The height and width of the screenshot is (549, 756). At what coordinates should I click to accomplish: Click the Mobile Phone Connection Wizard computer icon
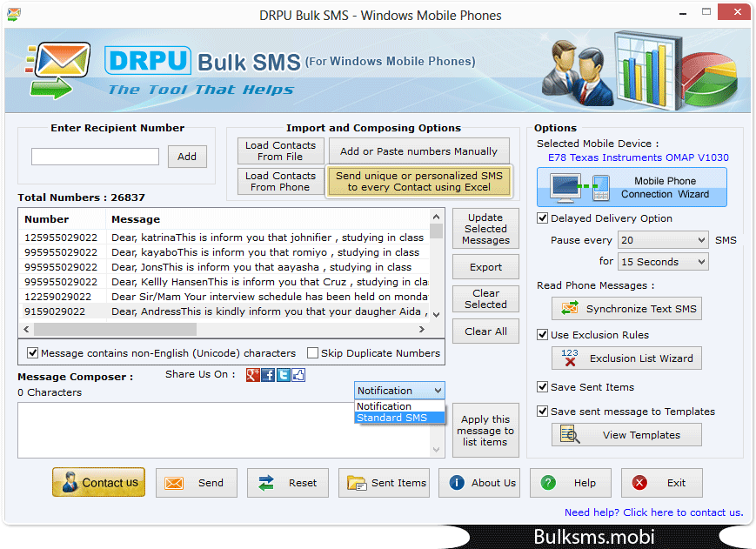point(565,188)
